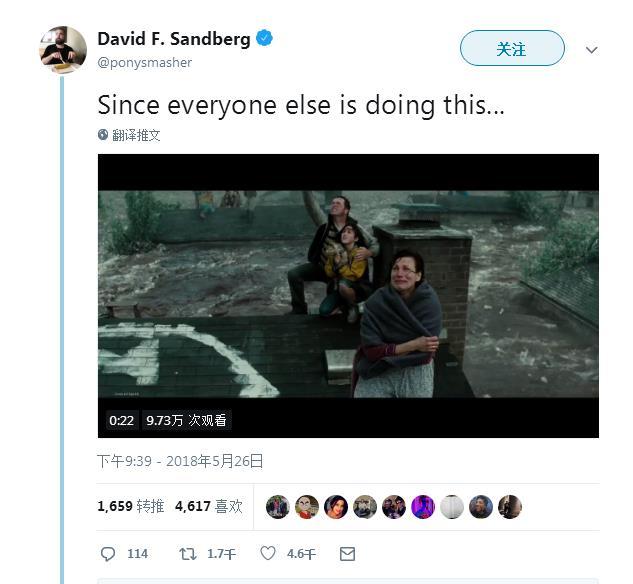Open the @ponysmasher handle link
This screenshot has height=584, width=633.
tap(145, 62)
